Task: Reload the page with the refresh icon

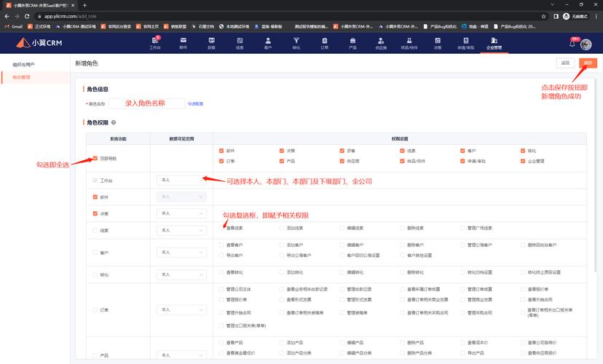Action: click(27, 16)
